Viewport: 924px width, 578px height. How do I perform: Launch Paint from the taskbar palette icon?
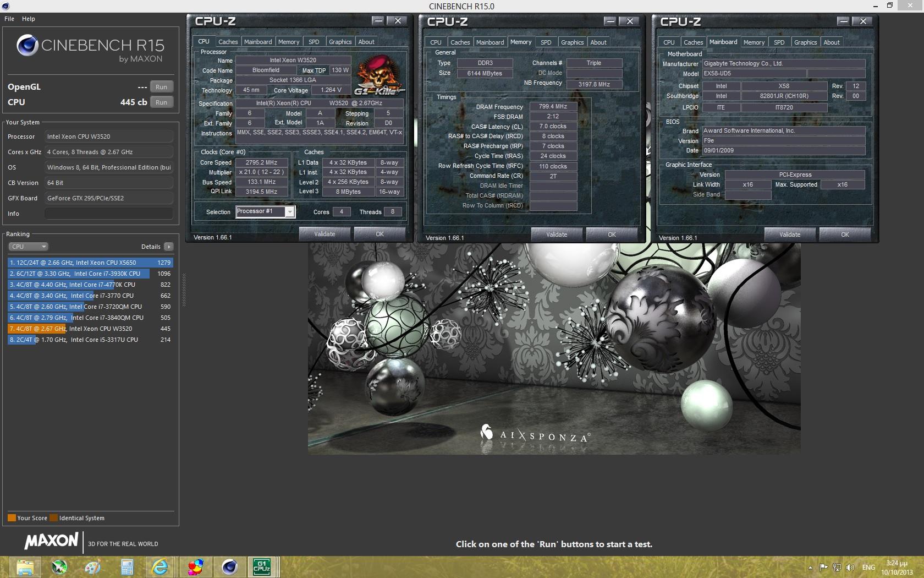click(x=92, y=567)
